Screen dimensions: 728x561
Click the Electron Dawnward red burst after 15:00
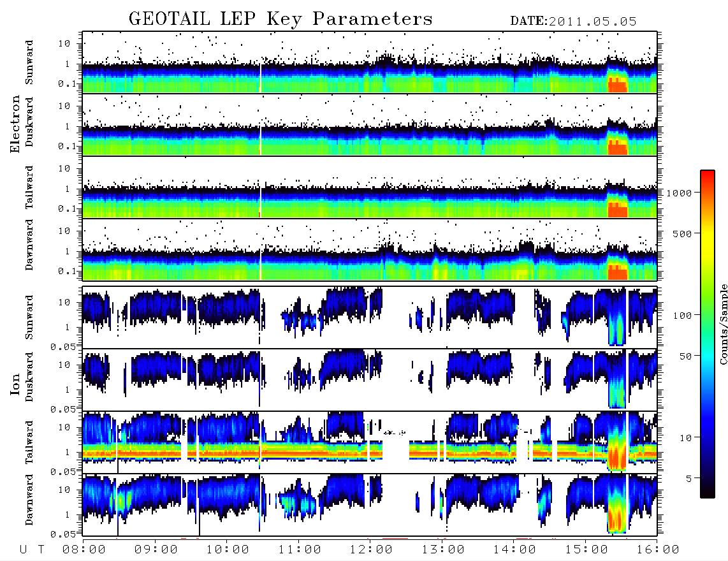pos(618,273)
